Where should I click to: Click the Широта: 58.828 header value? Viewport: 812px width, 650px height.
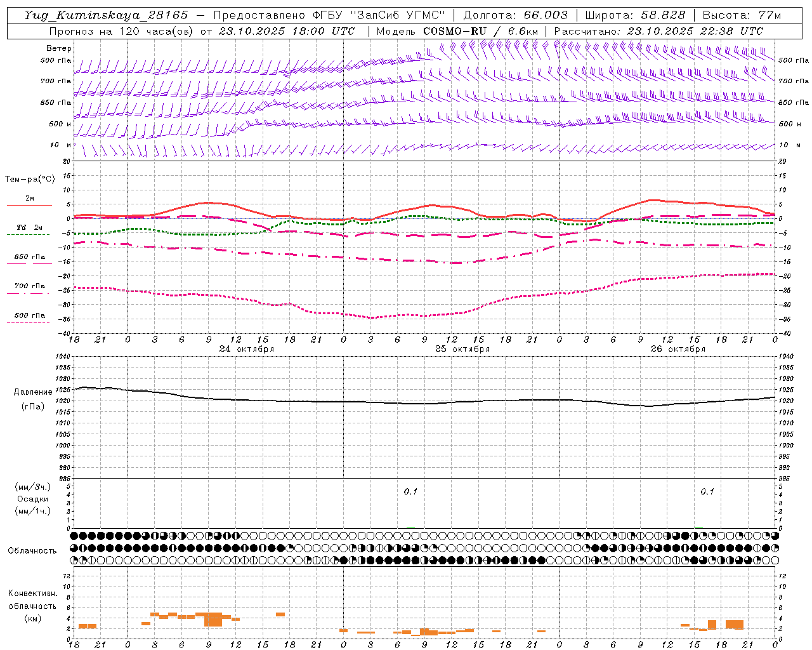tap(635, 15)
